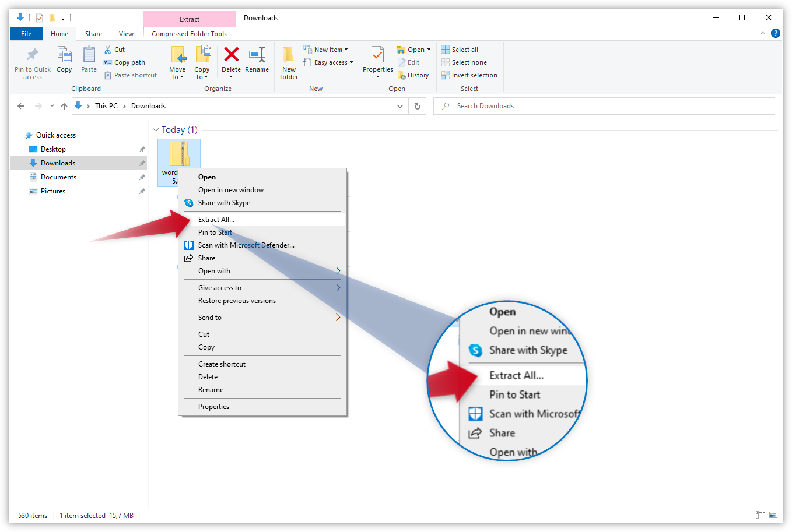Open the View ribbon tab

tap(126, 34)
